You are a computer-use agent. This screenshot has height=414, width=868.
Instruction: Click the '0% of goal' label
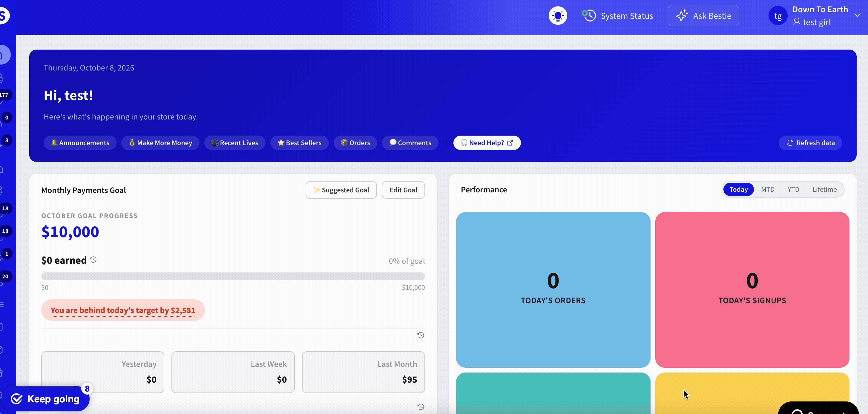(407, 261)
